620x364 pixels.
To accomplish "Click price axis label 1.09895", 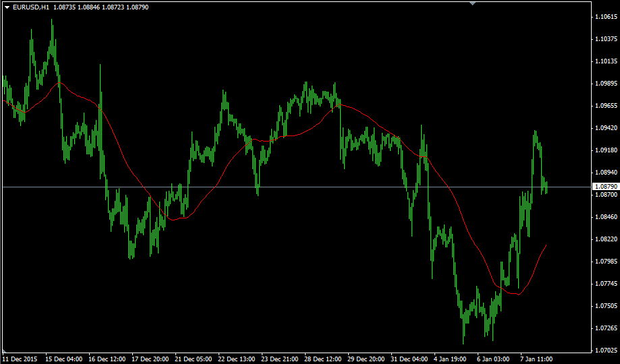I will [x=606, y=84].
